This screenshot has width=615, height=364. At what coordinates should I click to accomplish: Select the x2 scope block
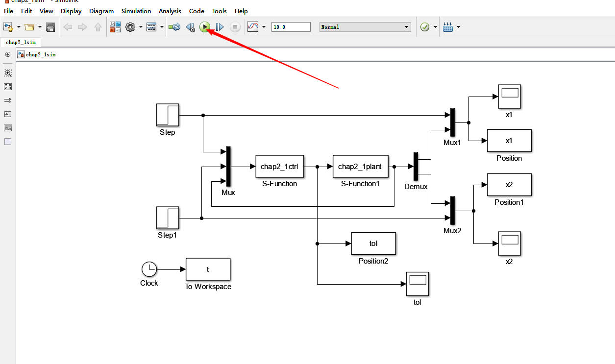point(510,243)
